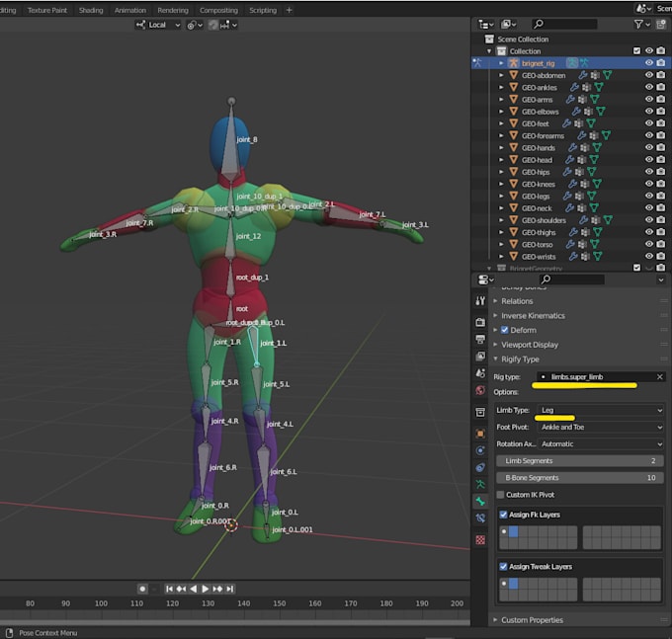This screenshot has width=672, height=639.
Task: Click the mesh data icon on GEO-head
Action: pyautogui.click(x=594, y=160)
